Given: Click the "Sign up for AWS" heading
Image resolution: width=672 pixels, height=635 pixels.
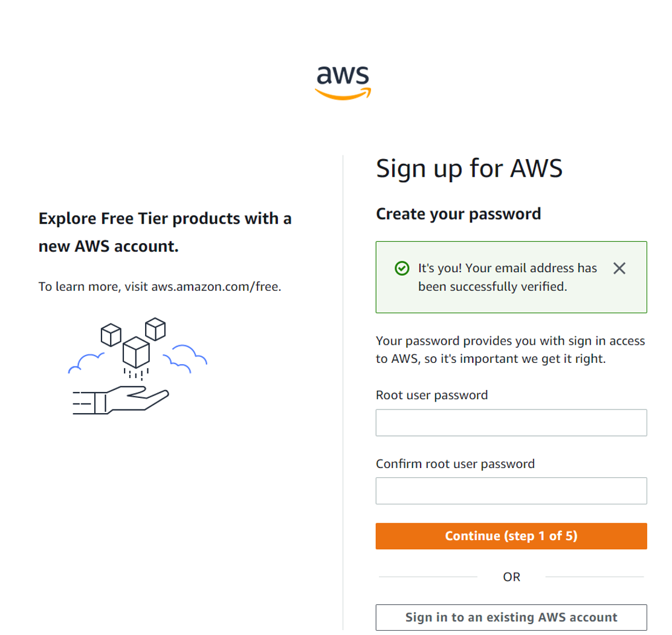Looking at the screenshot, I should coord(469,168).
